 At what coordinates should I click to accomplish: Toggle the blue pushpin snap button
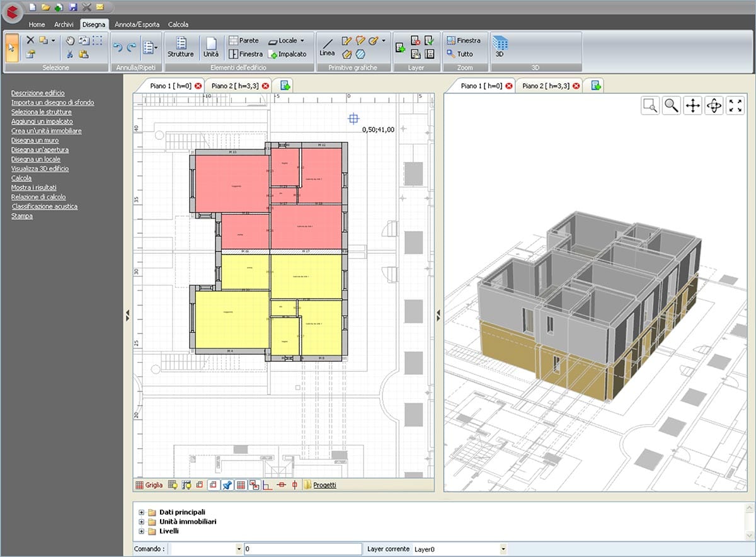[x=227, y=485]
